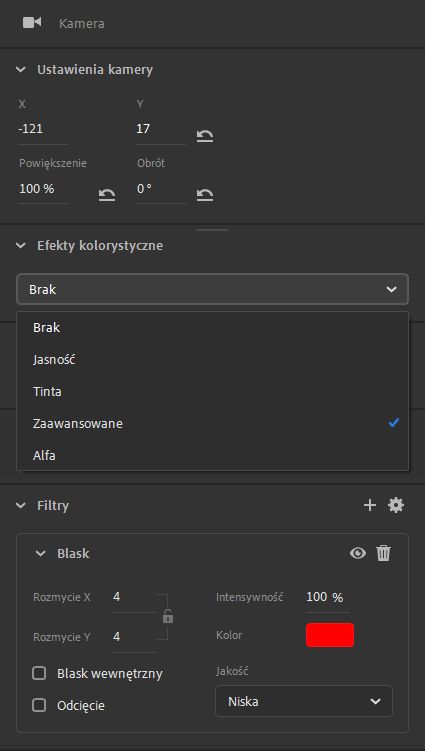Click the Powiększenie field 100 %
Viewport: 425px width, 751px height.
(43, 189)
